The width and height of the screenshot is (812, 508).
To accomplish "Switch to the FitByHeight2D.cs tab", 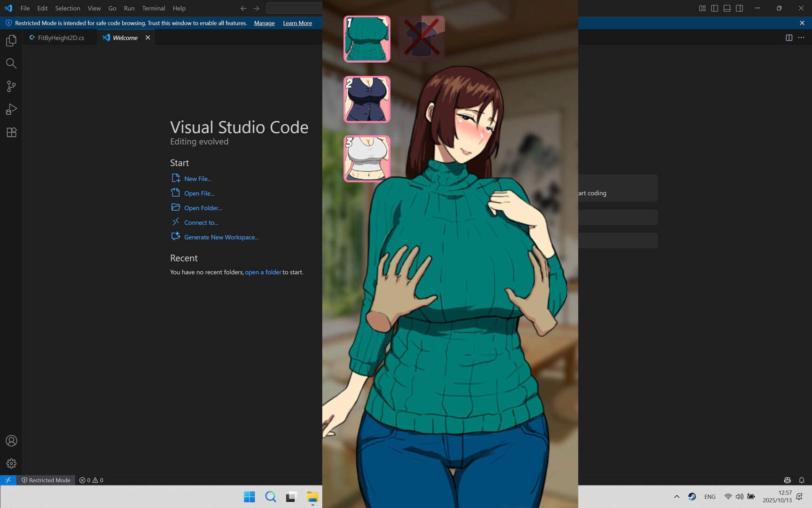I will coord(61,38).
